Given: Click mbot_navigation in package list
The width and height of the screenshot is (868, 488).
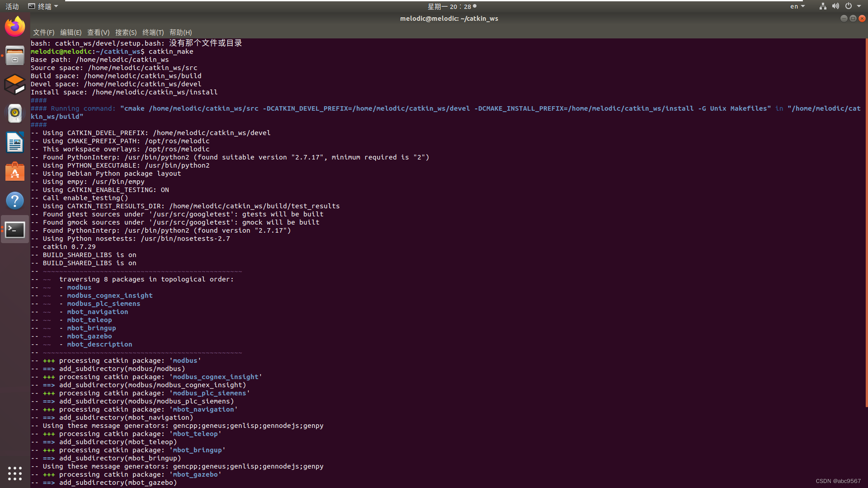Looking at the screenshot, I should coord(98,312).
